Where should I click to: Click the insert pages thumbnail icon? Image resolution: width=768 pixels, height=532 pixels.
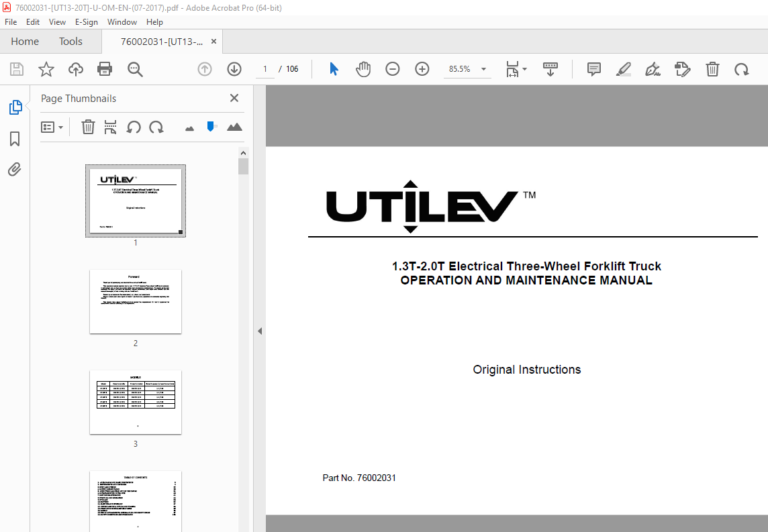click(110, 127)
